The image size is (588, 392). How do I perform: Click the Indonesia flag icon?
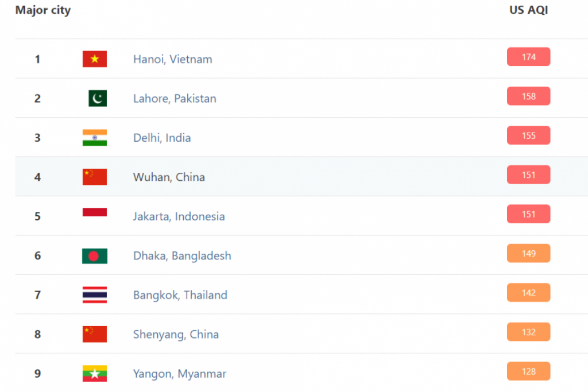click(95, 212)
